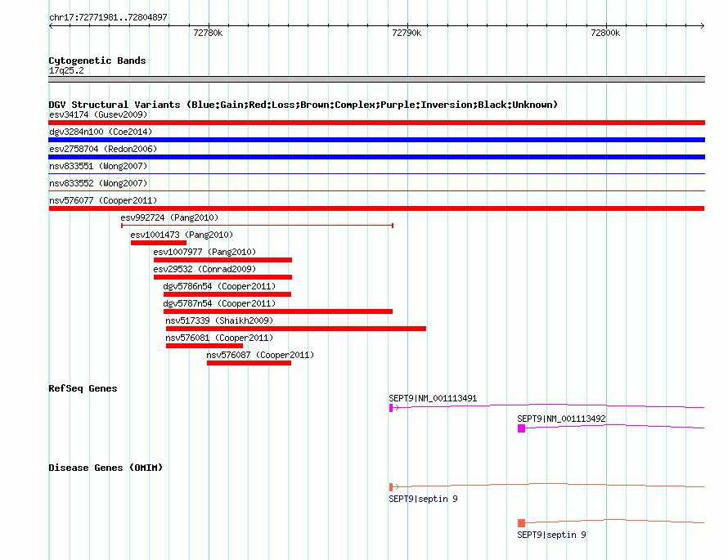
Task: Click the red loss bar under esv34174
Action: click(376, 123)
